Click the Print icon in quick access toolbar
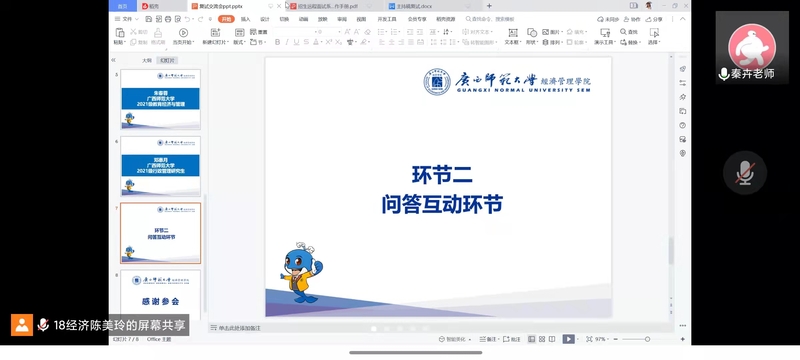Screen dimensions: 800x360 pos(167,19)
